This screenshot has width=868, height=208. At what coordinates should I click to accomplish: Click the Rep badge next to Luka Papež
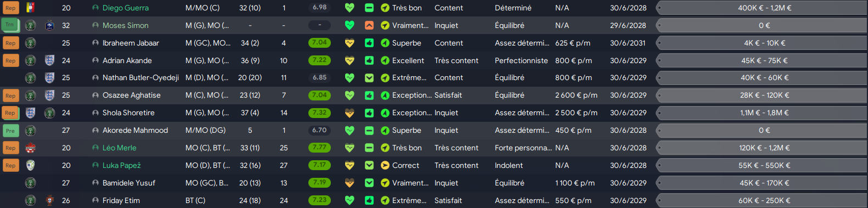[10, 165]
